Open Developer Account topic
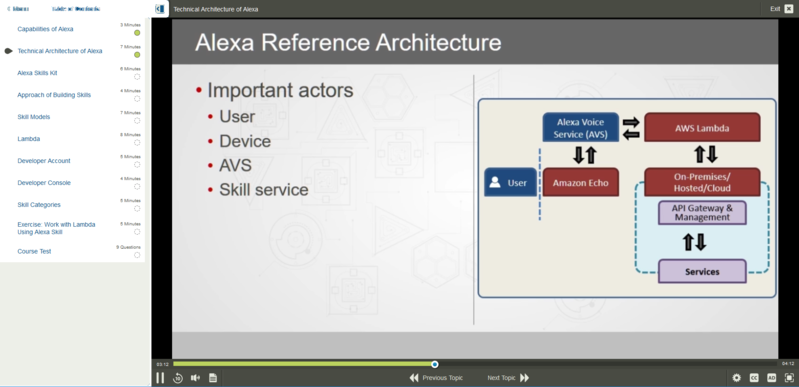This screenshot has height=387, width=799. (x=44, y=161)
